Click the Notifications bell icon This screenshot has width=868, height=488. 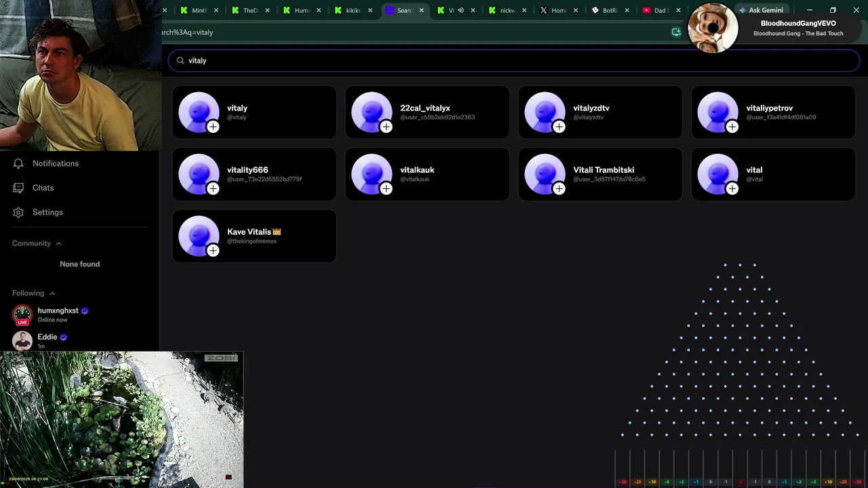pyautogui.click(x=18, y=163)
